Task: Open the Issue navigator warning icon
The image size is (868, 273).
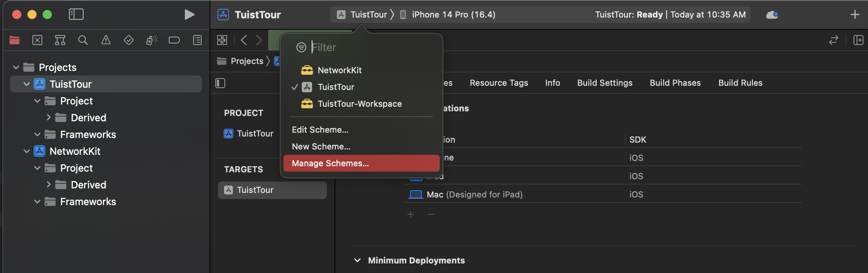Action: tap(106, 40)
